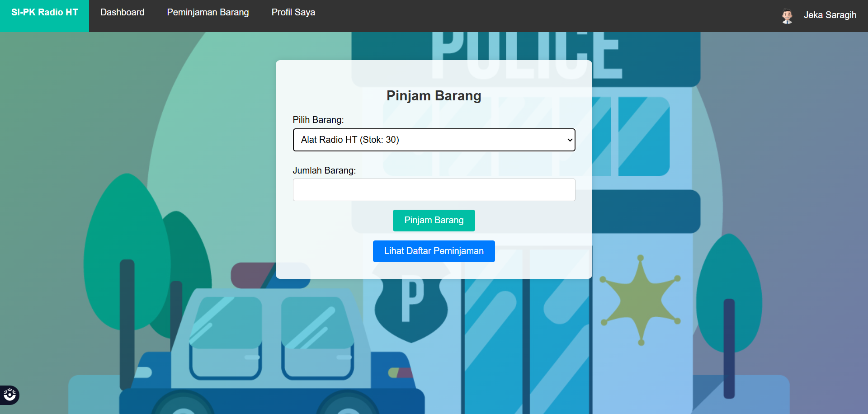
Task: Click the Lihat Daftar Peminjaman button
Action: [x=434, y=251]
